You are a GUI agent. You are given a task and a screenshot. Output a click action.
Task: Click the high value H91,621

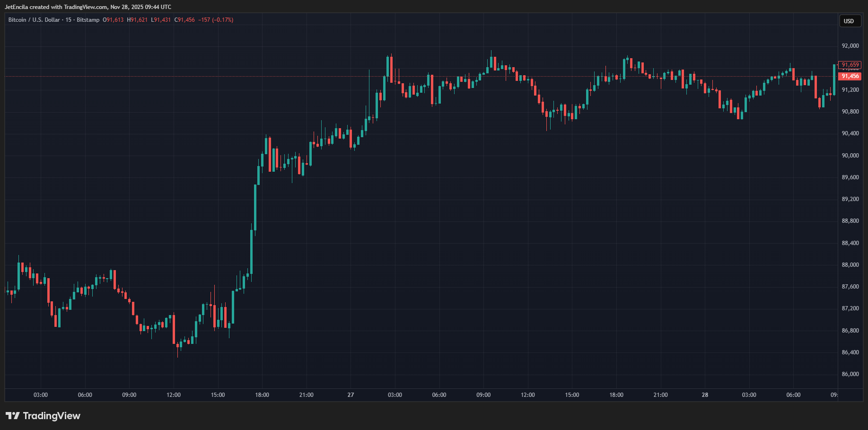click(x=137, y=20)
